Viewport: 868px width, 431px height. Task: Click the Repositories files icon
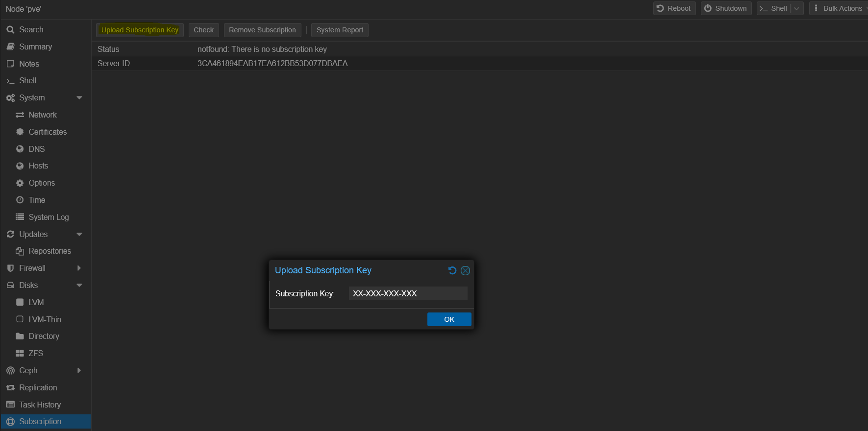click(x=20, y=251)
